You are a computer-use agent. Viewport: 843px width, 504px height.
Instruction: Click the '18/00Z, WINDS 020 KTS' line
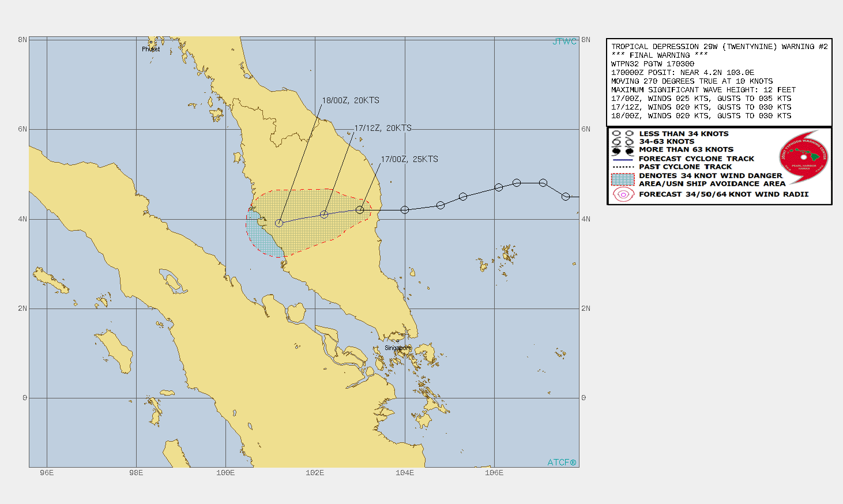(701, 116)
